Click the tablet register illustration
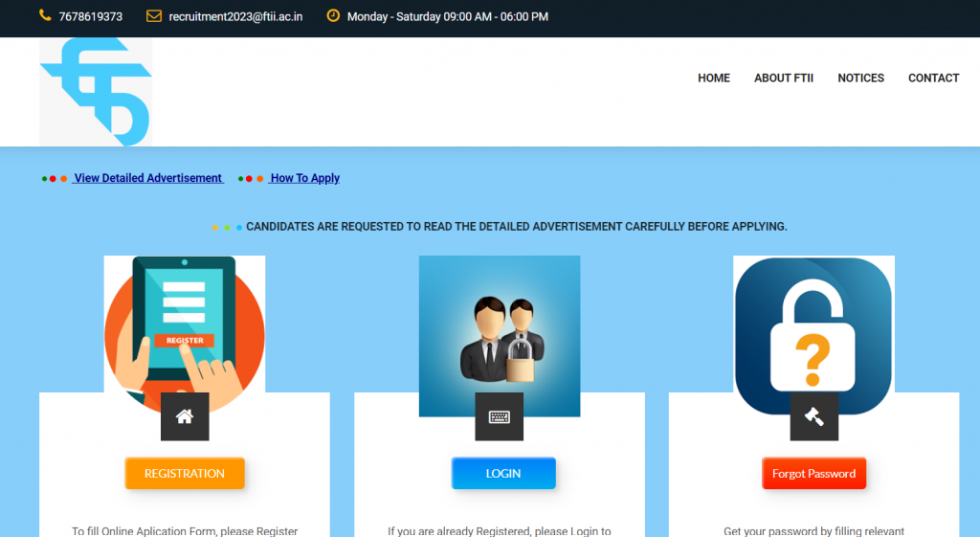The width and height of the screenshot is (980, 537). click(x=185, y=325)
